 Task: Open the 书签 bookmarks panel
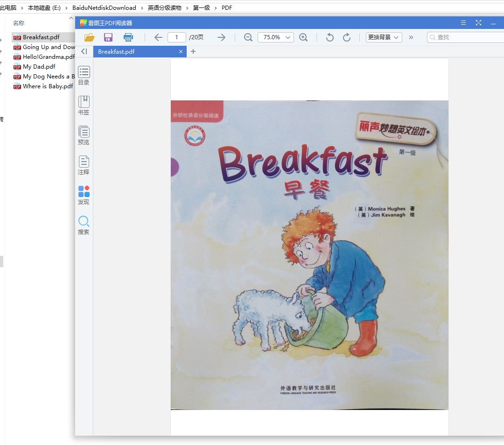[x=84, y=106]
